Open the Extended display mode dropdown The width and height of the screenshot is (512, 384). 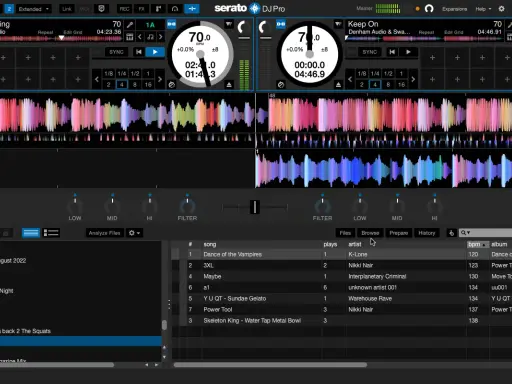pos(33,9)
